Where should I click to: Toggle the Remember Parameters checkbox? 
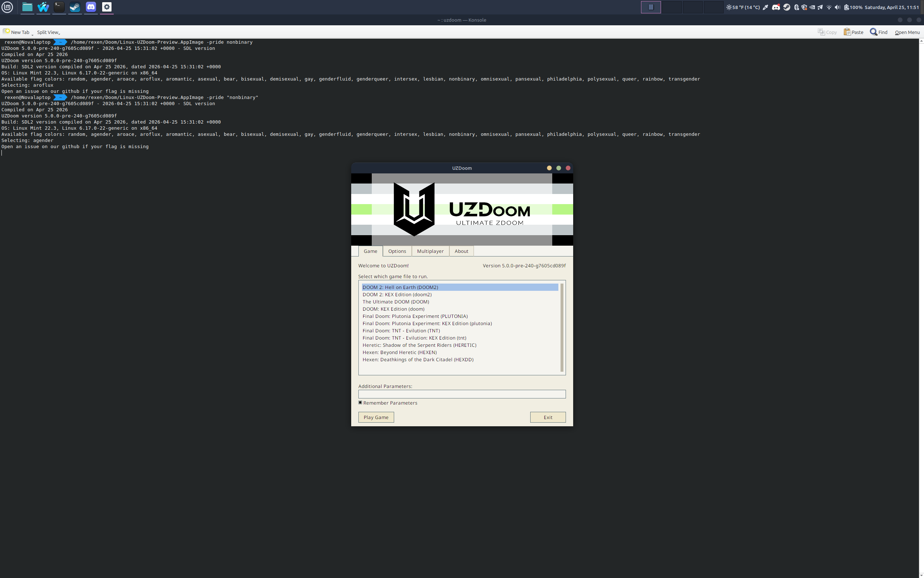360,402
